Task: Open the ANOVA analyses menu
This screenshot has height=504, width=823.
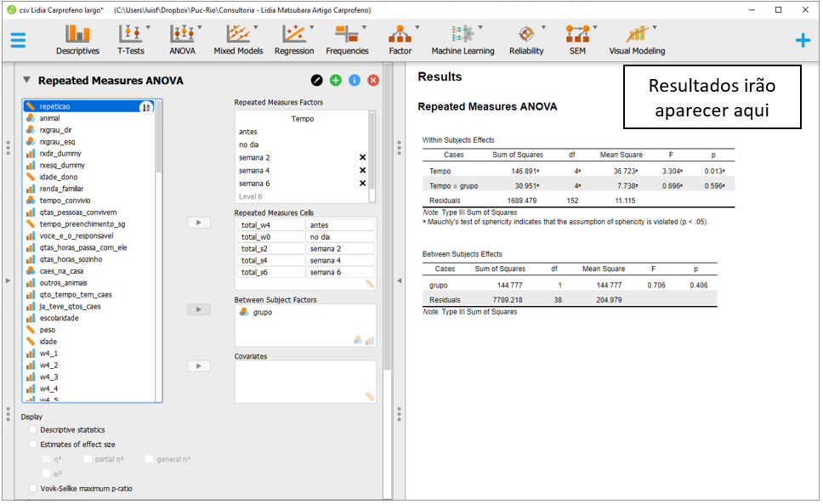Action: (x=182, y=39)
